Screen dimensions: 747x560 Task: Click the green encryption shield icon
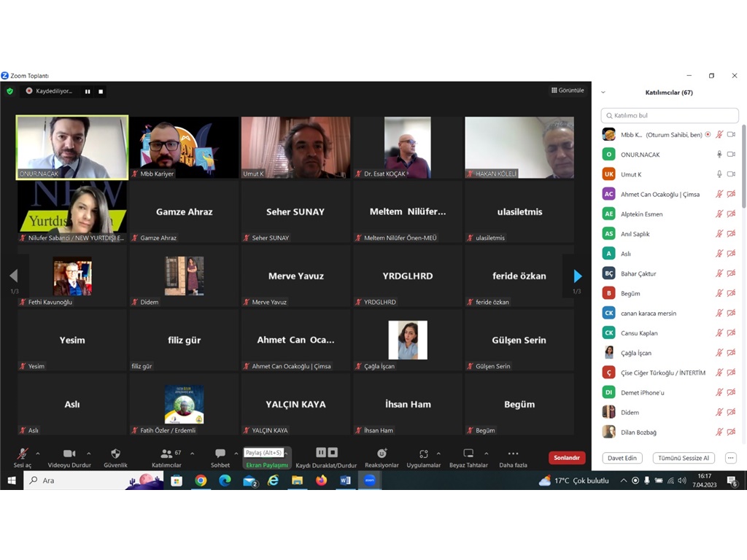[x=10, y=91]
